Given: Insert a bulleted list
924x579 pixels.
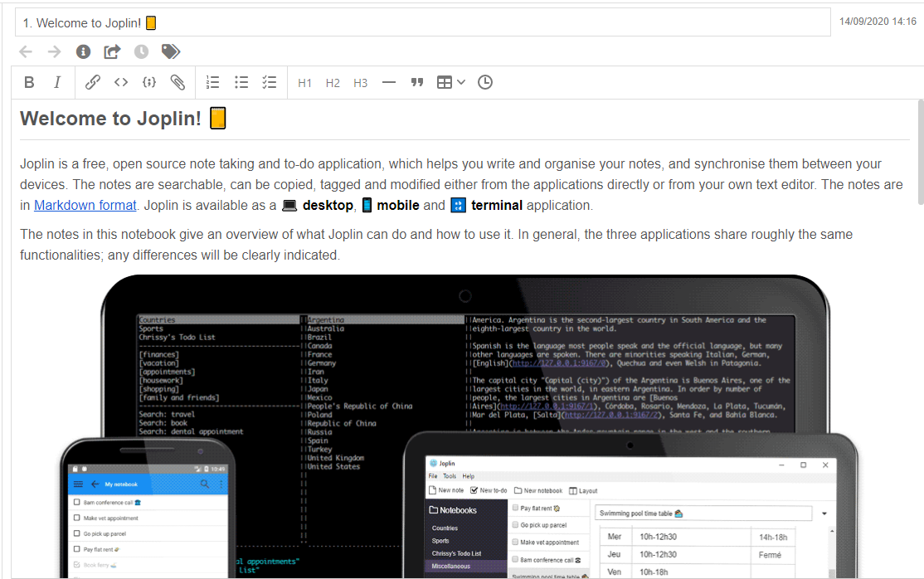Looking at the screenshot, I should click(241, 83).
